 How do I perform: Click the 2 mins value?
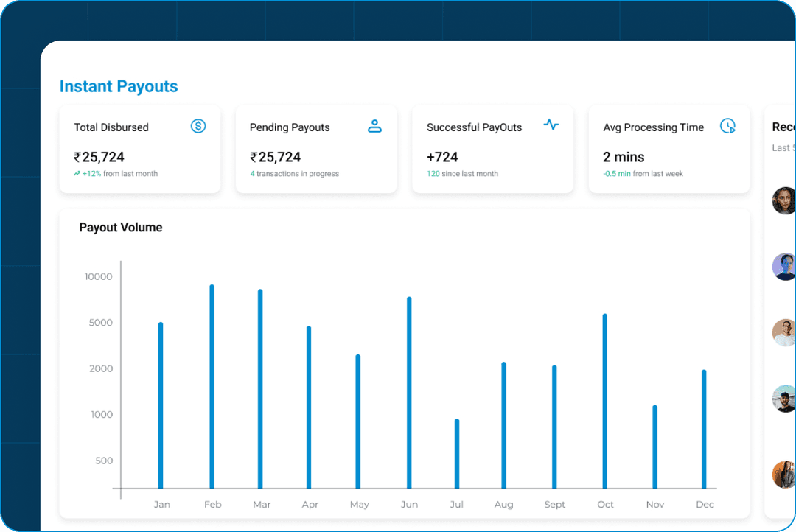click(x=624, y=157)
